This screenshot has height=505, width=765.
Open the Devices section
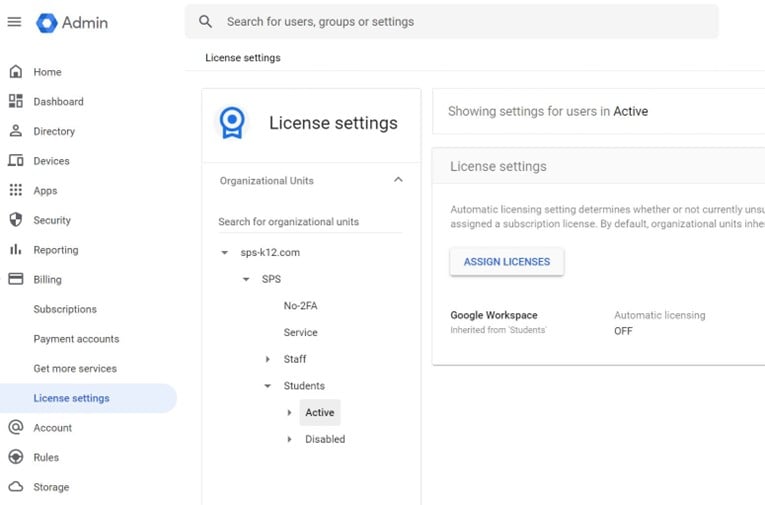click(x=51, y=161)
